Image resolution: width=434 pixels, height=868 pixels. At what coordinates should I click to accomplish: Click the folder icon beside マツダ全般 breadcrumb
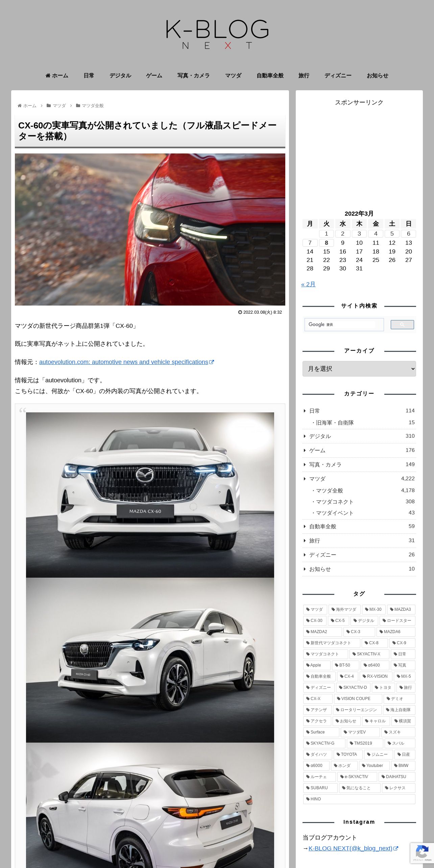tap(78, 105)
